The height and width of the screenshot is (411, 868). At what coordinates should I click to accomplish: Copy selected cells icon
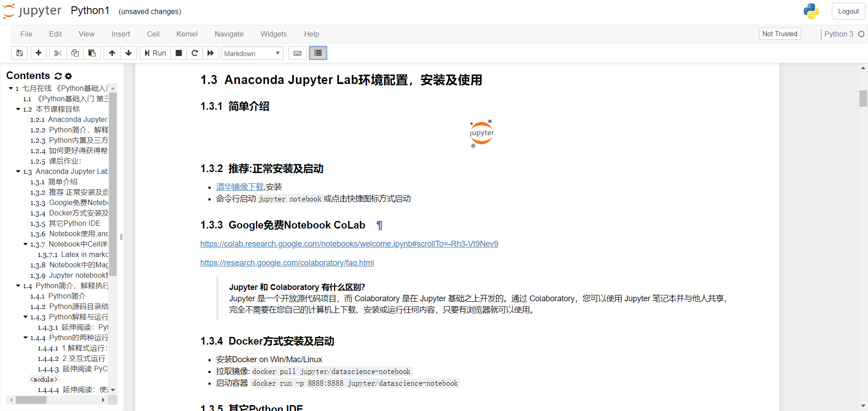coord(75,53)
